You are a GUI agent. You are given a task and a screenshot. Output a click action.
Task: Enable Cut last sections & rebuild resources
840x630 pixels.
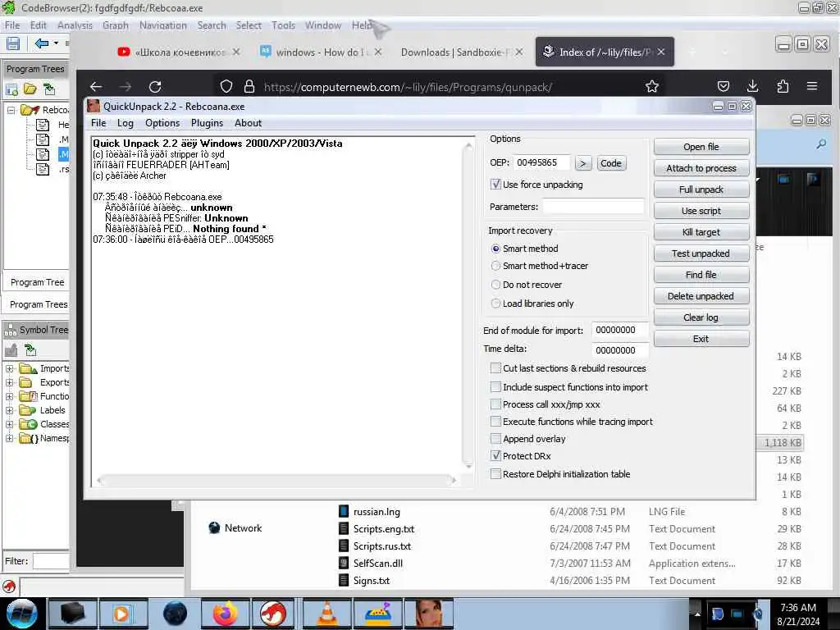tap(495, 368)
